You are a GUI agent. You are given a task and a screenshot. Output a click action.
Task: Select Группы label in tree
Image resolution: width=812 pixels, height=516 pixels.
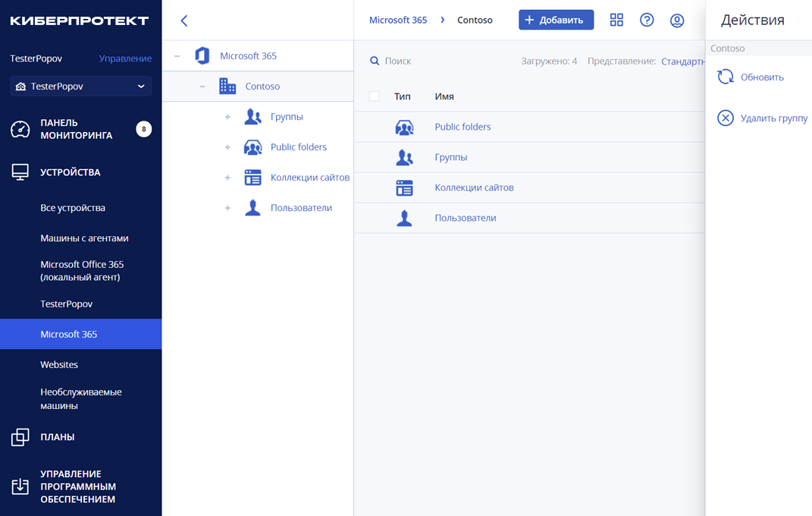click(287, 117)
